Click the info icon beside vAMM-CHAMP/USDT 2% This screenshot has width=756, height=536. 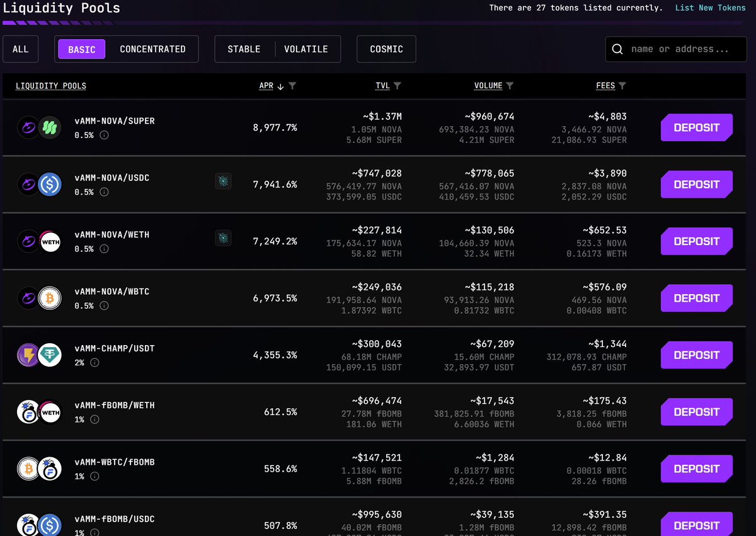pyautogui.click(x=94, y=363)
